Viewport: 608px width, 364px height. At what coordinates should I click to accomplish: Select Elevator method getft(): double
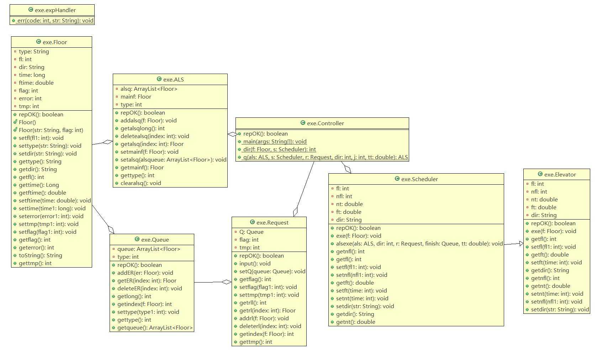[550, 254]
